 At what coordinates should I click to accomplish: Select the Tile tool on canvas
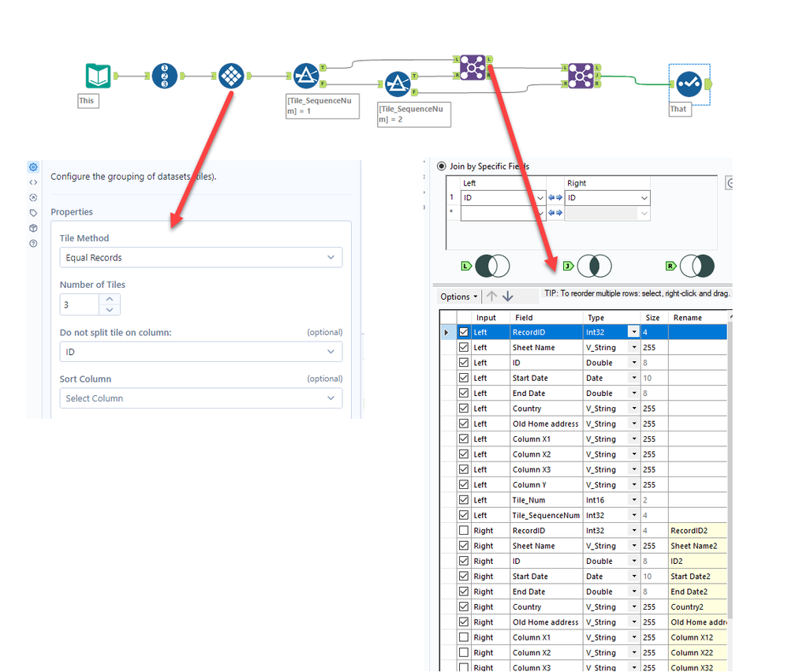(x=231, y=76)
